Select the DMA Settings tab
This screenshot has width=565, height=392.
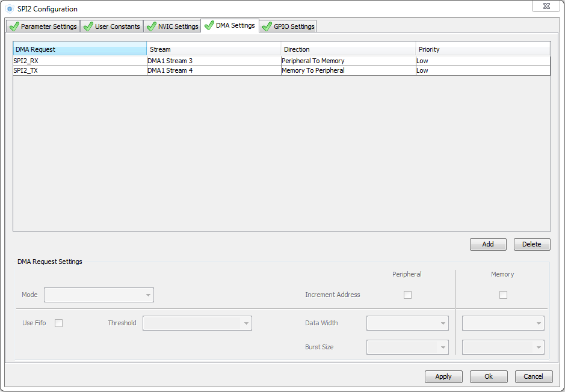click(x=230, y=26)
